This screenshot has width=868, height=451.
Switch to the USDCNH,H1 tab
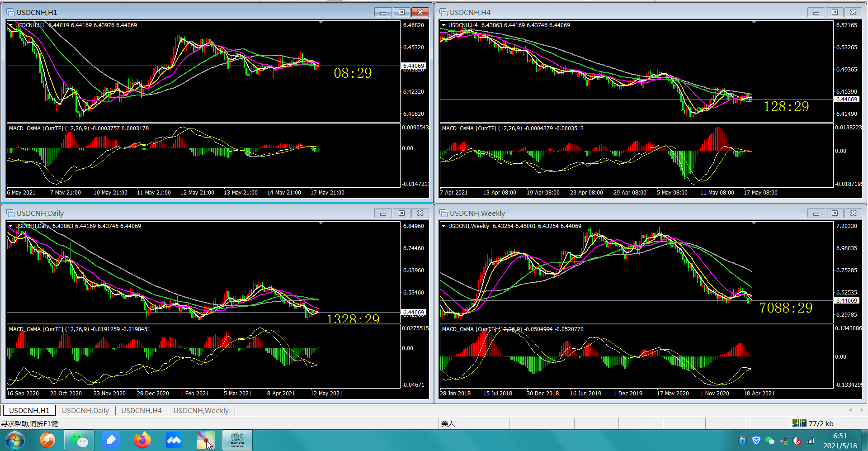[x=29, y=410]
